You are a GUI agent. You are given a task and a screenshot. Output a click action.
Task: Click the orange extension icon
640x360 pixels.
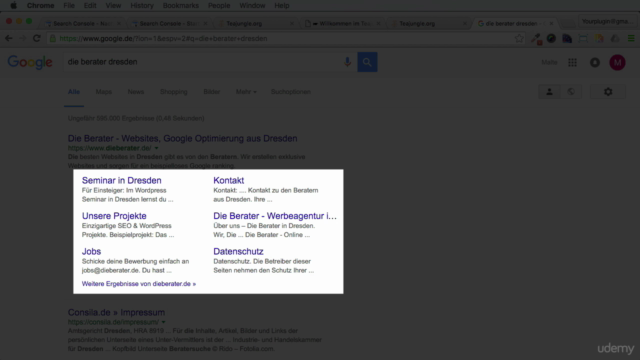click(x=599, y=38)
